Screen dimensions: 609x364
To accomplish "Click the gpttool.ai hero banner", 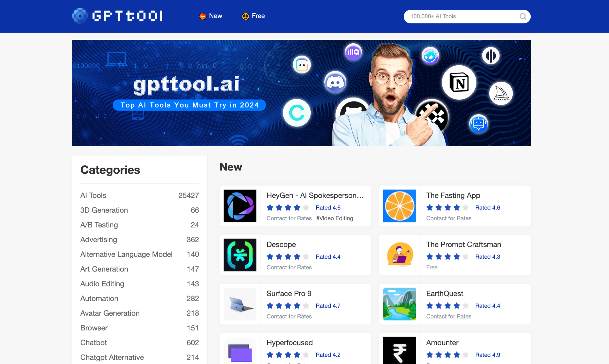I will 301,93.
